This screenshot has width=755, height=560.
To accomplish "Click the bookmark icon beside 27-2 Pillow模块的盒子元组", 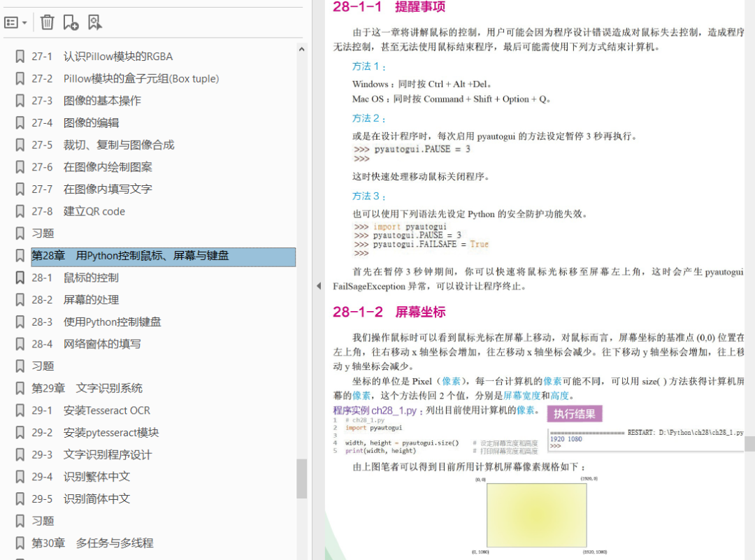I will tap(20, 78).
